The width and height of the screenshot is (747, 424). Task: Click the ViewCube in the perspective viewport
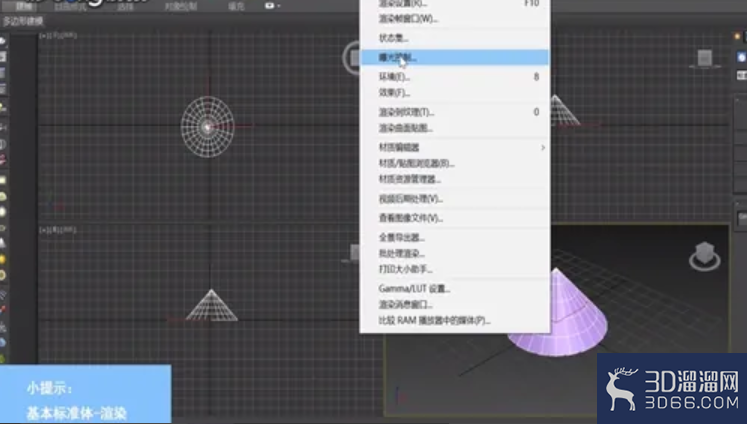[x=705, y=256]
